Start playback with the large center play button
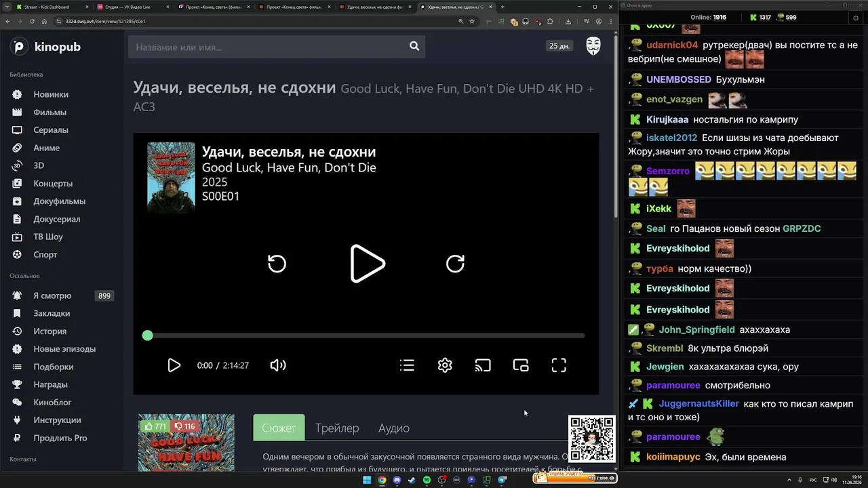This screenshot has height=488, width=868. tap(367, 264)
